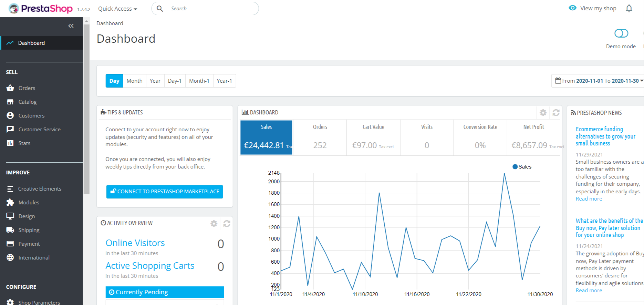Show the Sales KPI chart

pos(266,138)
